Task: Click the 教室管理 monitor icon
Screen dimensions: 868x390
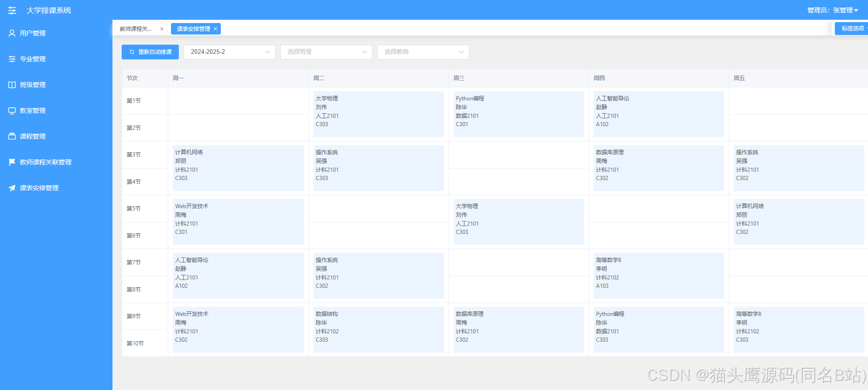Action: pyautogui.click(x=12, y=111)
